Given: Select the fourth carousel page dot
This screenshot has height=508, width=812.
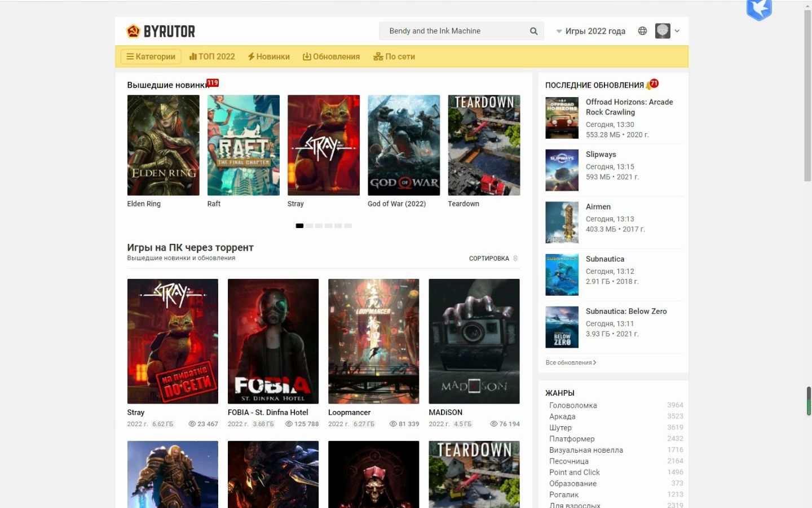Looking at the screenshot, I should tap(328, 226).
